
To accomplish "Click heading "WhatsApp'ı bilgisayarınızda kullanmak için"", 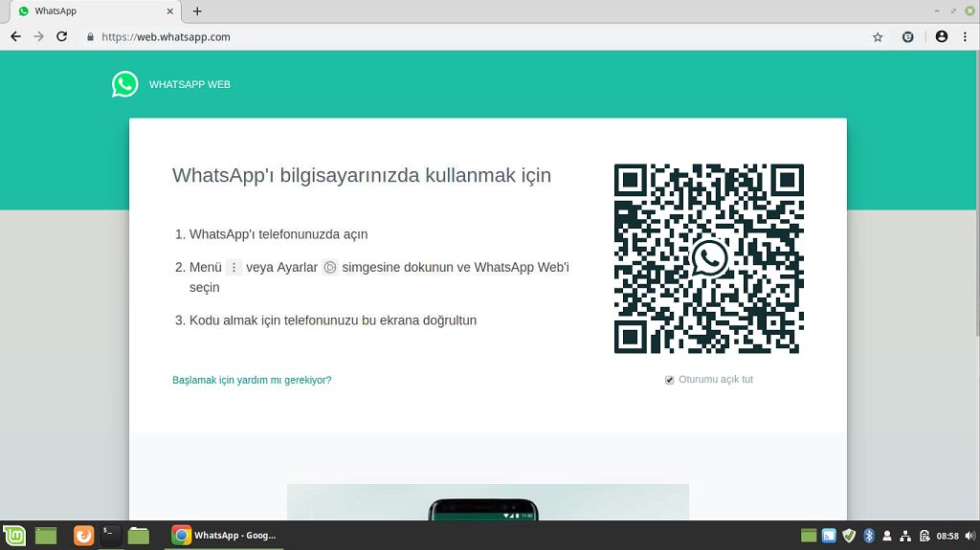I will (362, 176).
